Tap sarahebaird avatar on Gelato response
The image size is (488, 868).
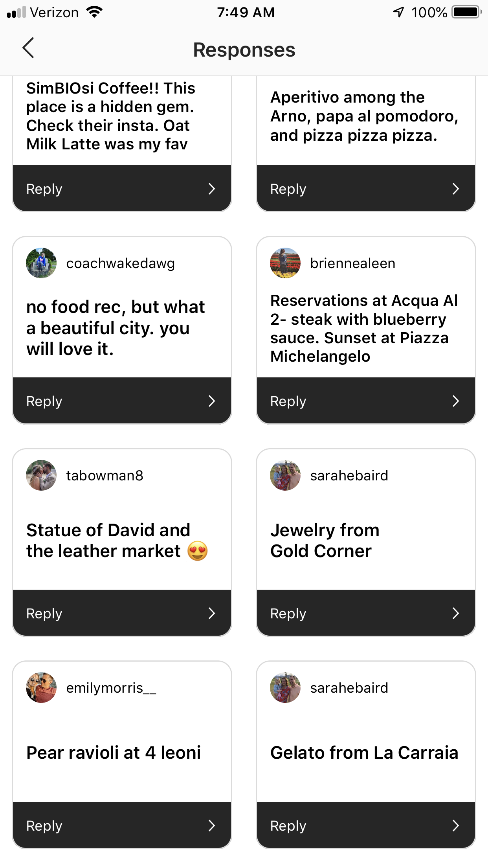coord(285,688)
